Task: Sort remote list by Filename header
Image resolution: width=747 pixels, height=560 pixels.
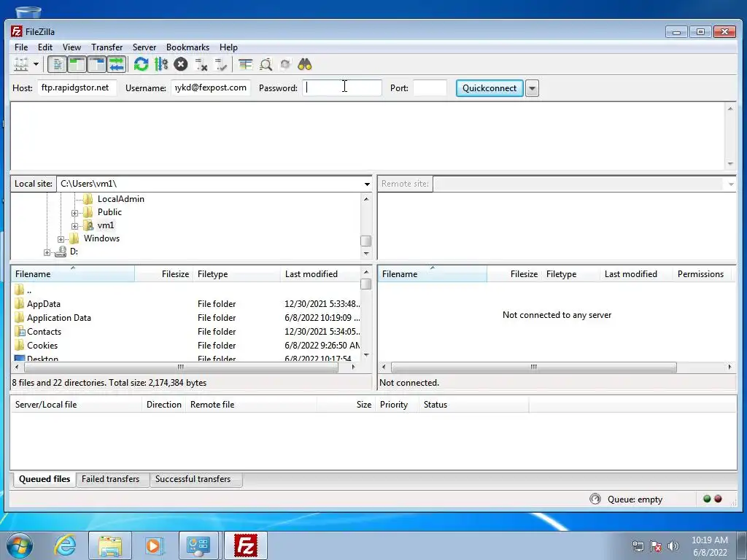Action: tap(433, 274)
